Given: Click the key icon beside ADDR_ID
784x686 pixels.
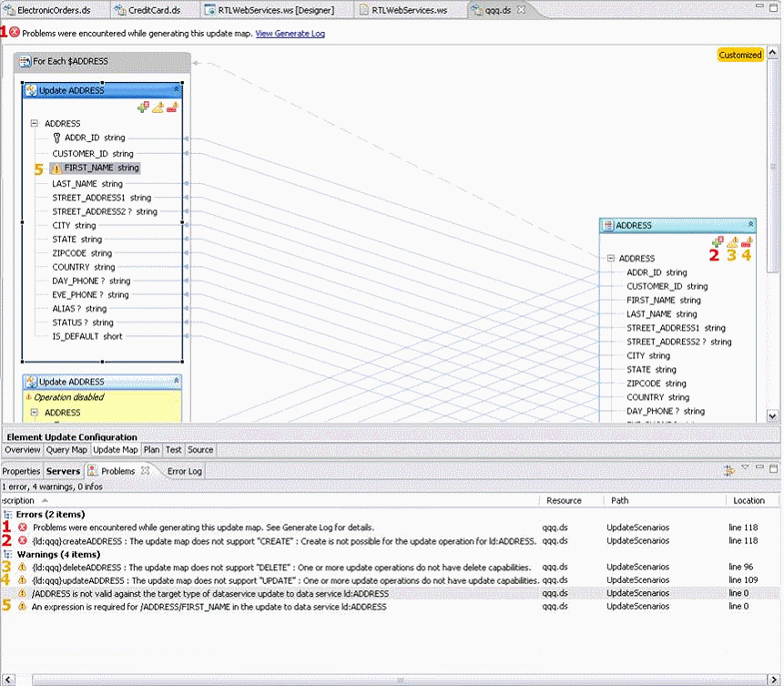Looking at the screenshot, I should pos(56,138).
